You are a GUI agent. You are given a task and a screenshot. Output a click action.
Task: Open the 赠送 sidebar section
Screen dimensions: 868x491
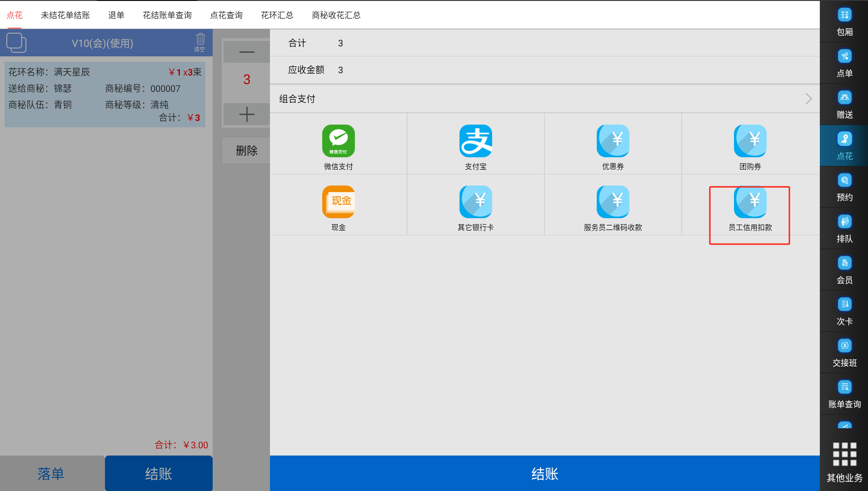[844, 105]
